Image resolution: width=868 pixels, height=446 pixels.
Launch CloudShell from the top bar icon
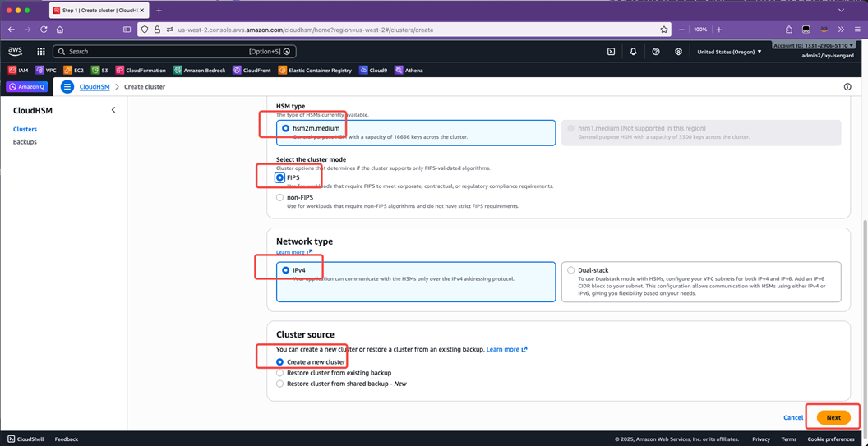pyautogui.click(x=611, y=52)
